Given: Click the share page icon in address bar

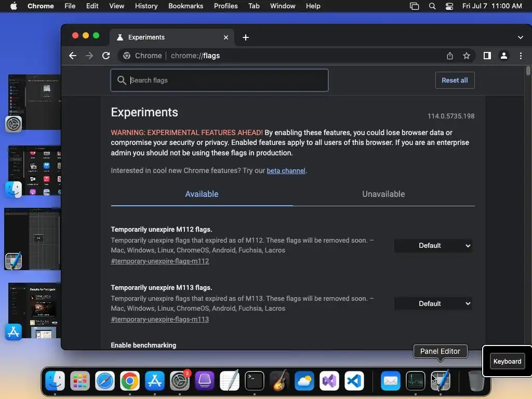Looking at the screenshot, I should pos(450,56).
